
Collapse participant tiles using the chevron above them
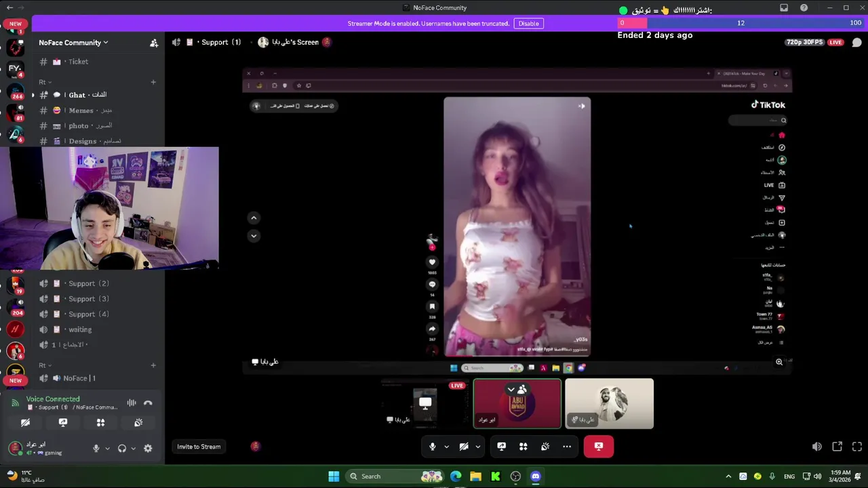click(x=511, y=390)
